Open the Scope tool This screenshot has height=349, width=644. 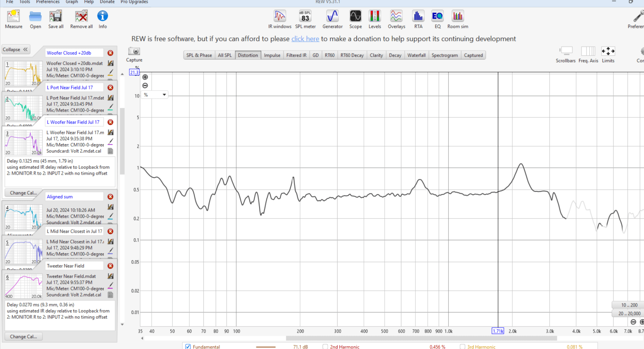pyautogui.click(x=355, y=19)
